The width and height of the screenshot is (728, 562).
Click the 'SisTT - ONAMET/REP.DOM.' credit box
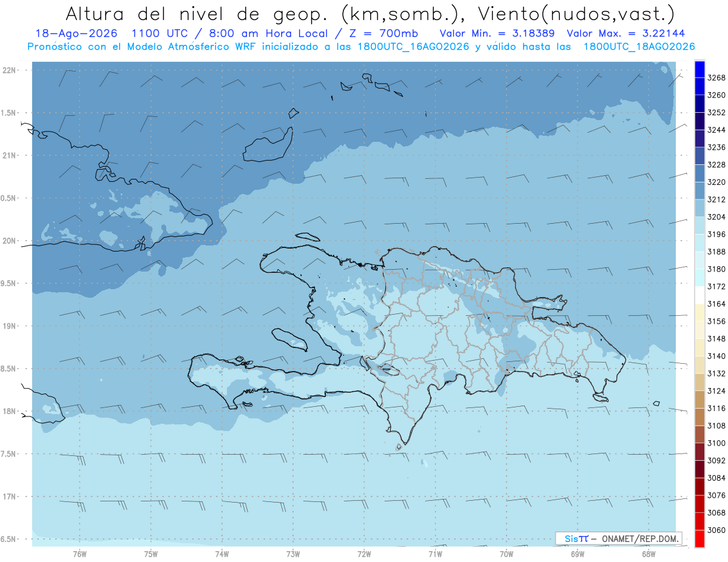coord(618,538)
